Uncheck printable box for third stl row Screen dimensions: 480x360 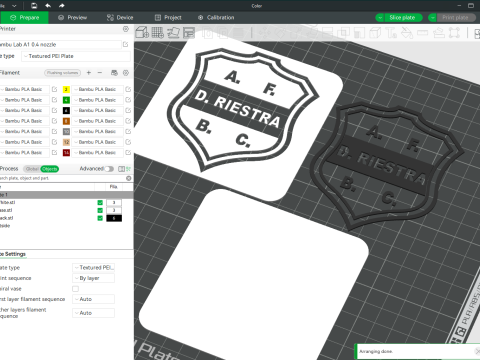(x=100, y=218)
